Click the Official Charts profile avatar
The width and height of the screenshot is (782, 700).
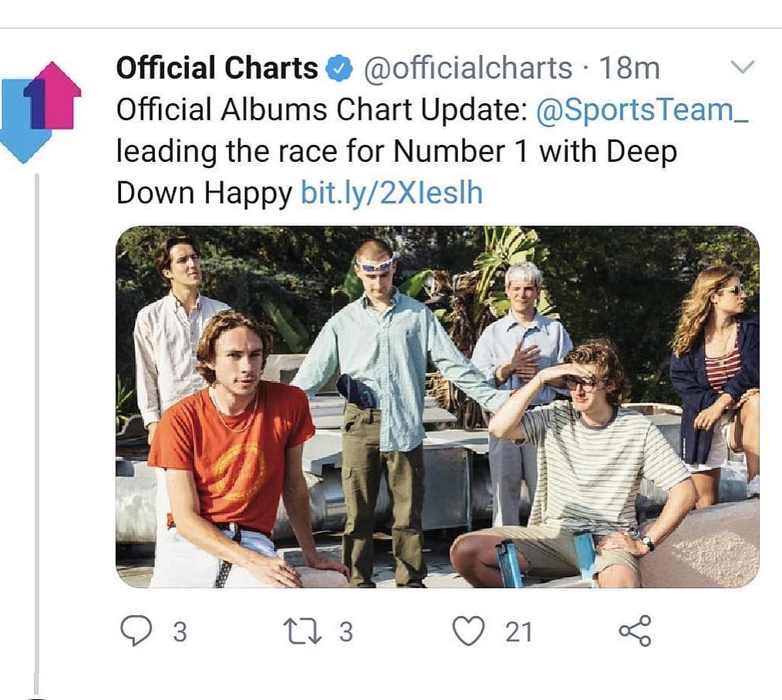coord(40,113)
